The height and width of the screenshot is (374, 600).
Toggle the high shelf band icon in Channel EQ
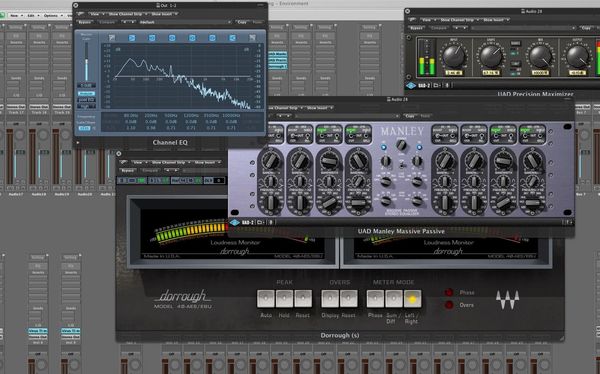[x=232, y=38]
